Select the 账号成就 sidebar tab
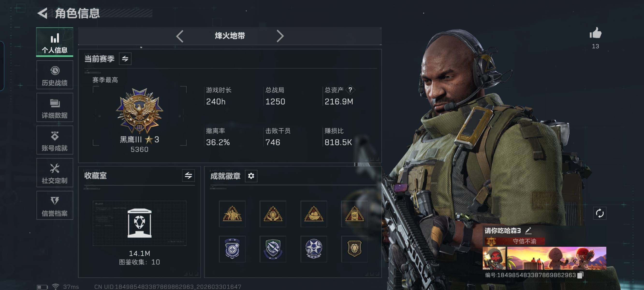This screenshot has height=290, width=644. point(55,140)
